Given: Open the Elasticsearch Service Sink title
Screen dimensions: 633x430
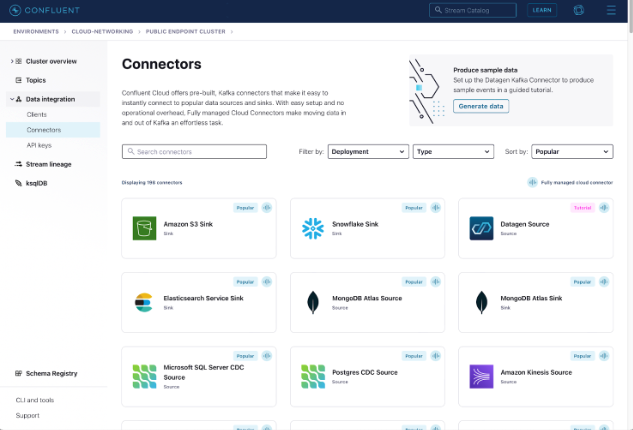Looking at the screenshot, I should click(x=203, y=298).
